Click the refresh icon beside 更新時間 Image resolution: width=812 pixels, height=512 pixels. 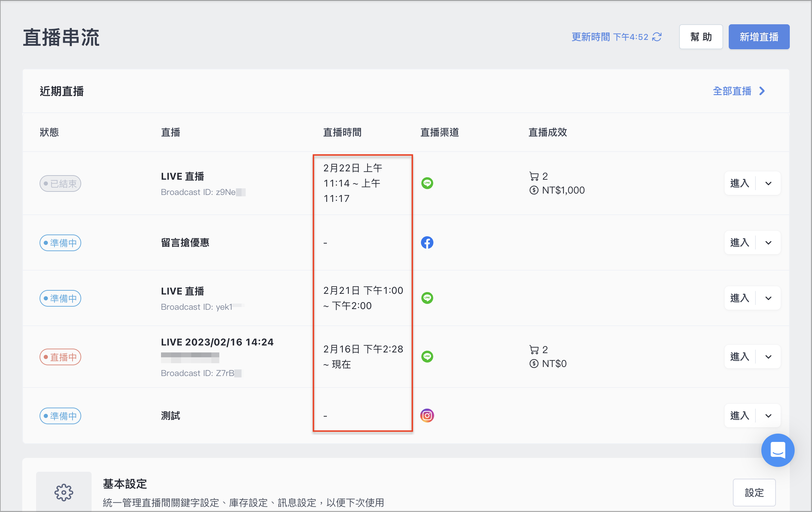[657, 37]
